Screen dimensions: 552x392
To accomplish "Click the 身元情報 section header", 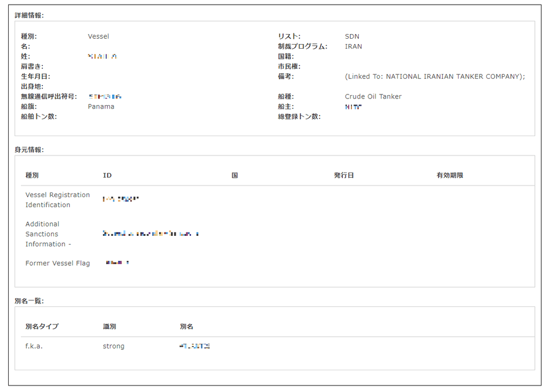I will click(x=26, y=150).
